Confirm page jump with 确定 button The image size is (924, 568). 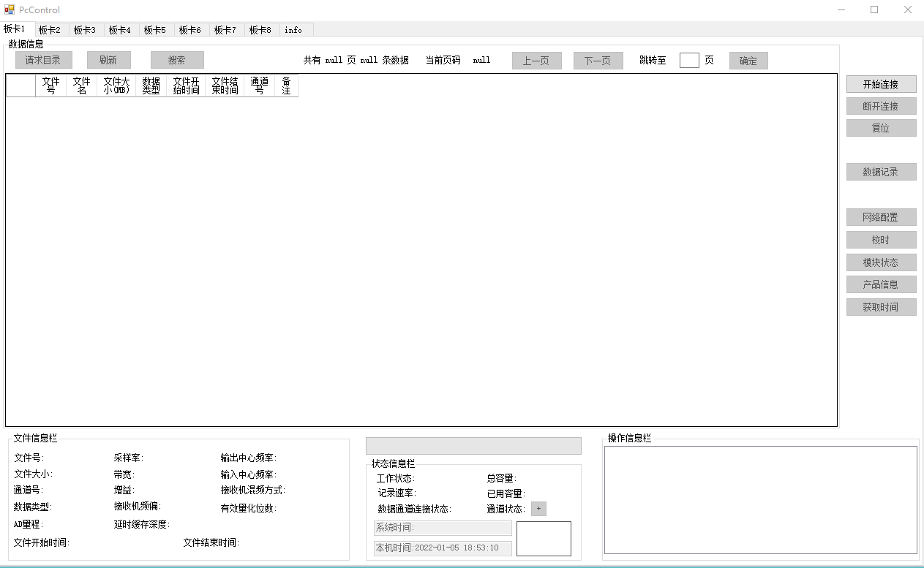(x=748, y=61)
